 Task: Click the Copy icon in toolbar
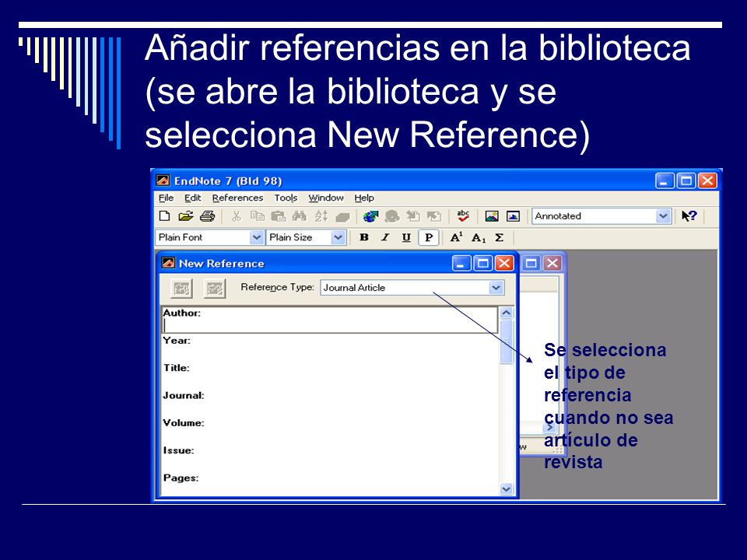[x=258, y=216]
